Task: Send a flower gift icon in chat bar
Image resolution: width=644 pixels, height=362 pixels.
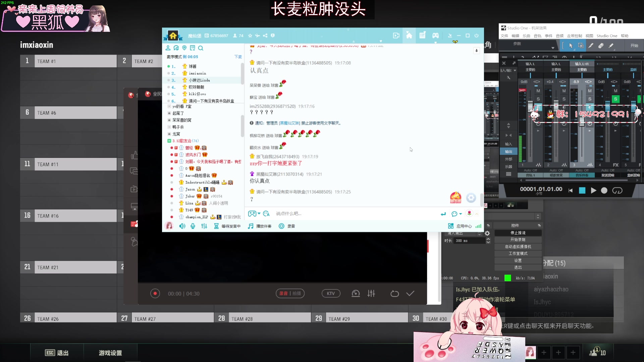Action: 469,213
